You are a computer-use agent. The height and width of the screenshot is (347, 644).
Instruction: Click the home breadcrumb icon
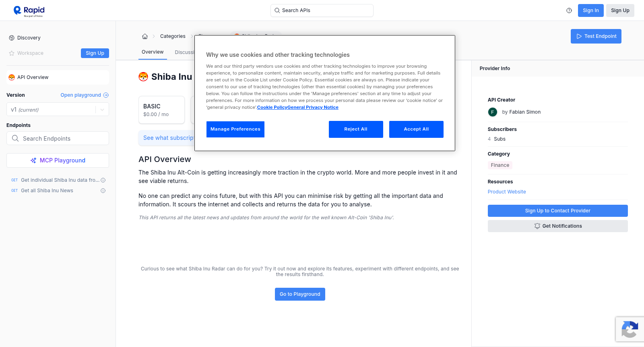point(145,36)
